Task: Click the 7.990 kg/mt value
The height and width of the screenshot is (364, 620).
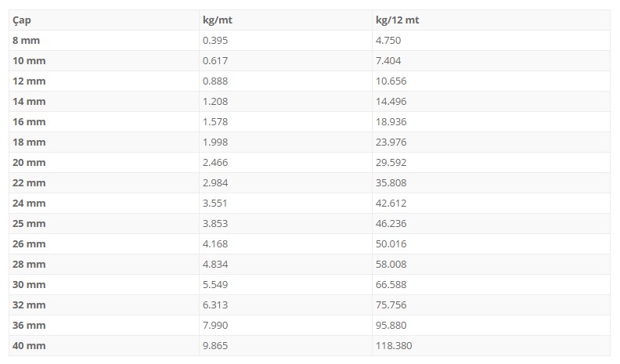Action: coord(215,326)
